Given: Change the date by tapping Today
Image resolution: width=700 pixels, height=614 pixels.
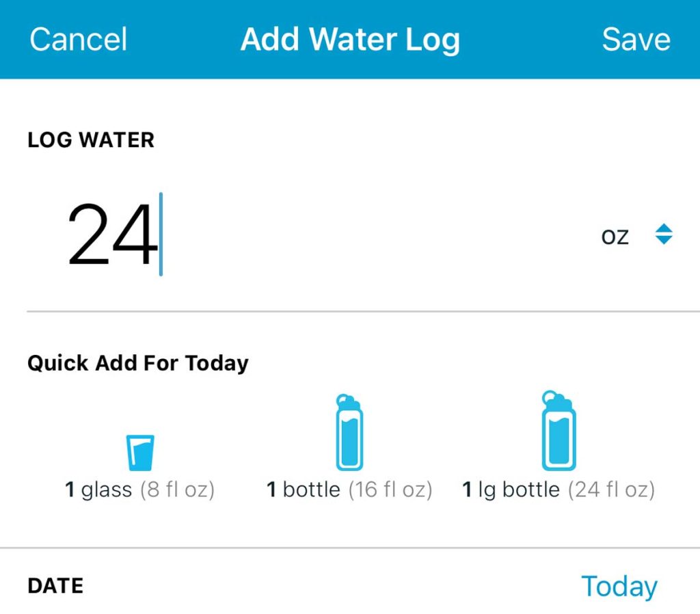Looking at the screenshot, I should pos(619,587).
